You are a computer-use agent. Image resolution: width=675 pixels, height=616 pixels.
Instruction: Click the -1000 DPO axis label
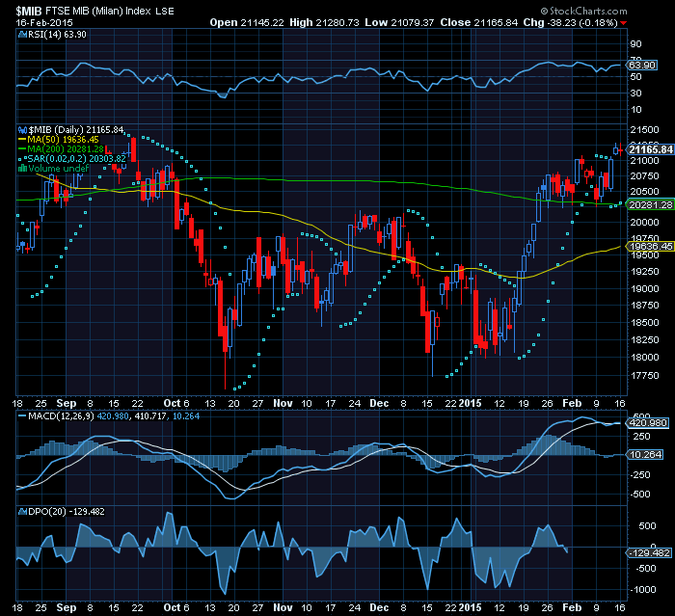[641, 589]
